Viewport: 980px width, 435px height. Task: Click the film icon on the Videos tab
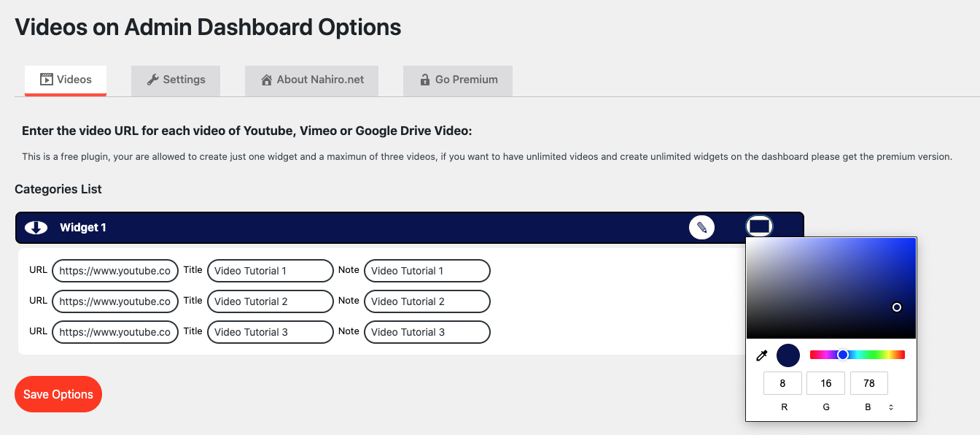(x=47, y=80)
